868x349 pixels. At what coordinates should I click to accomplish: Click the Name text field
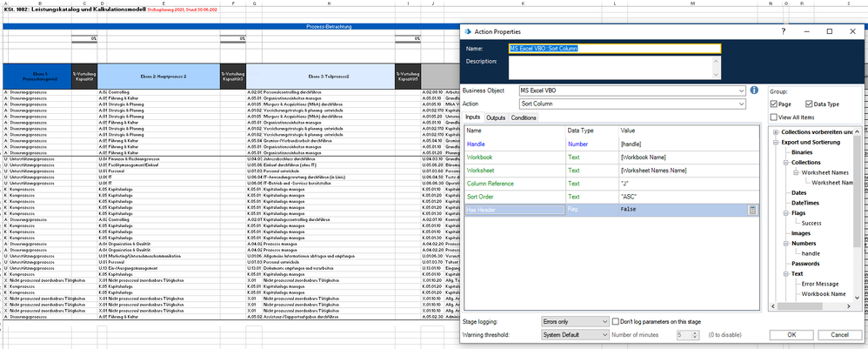614,49
